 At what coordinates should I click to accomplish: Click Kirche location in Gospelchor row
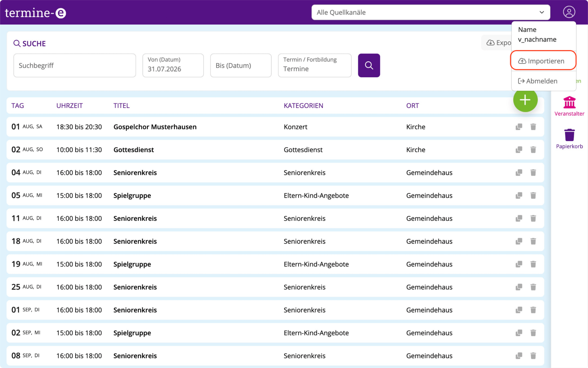coord(416,127)
